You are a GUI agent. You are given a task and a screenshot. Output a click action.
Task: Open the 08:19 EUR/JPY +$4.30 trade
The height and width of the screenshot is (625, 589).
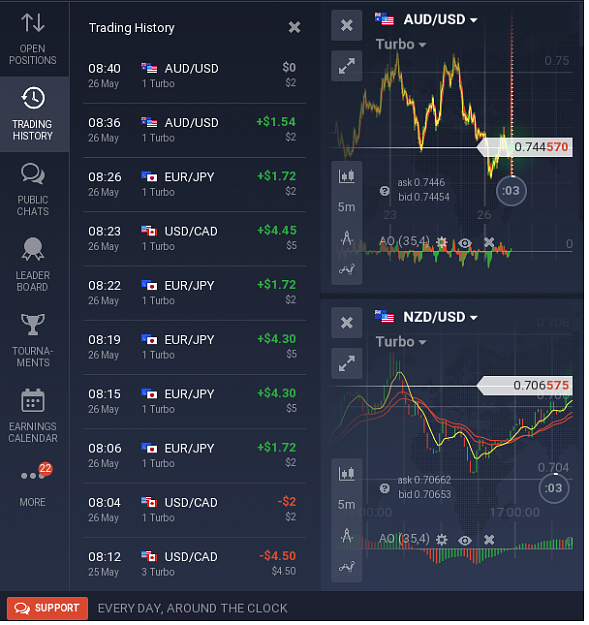pos(195,348)
